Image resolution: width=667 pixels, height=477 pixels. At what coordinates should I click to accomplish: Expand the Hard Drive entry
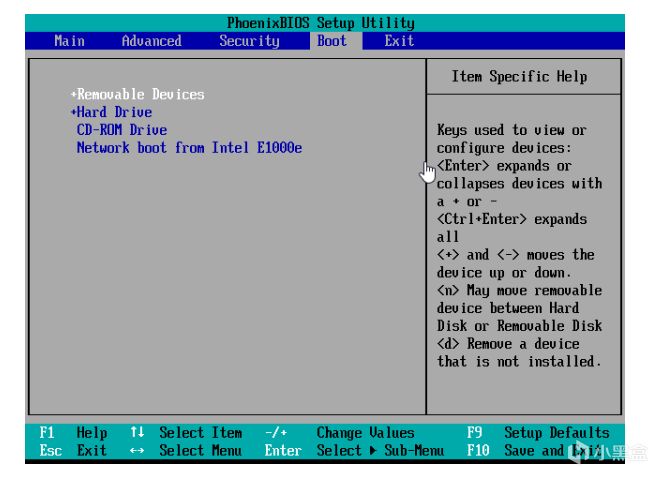[111, 112]
